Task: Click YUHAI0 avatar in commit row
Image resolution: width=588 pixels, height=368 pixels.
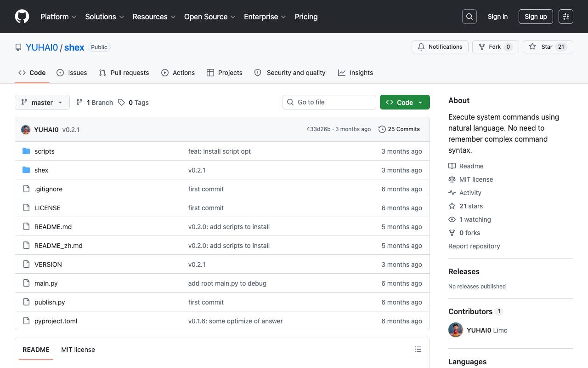Action: coord(26,130)
